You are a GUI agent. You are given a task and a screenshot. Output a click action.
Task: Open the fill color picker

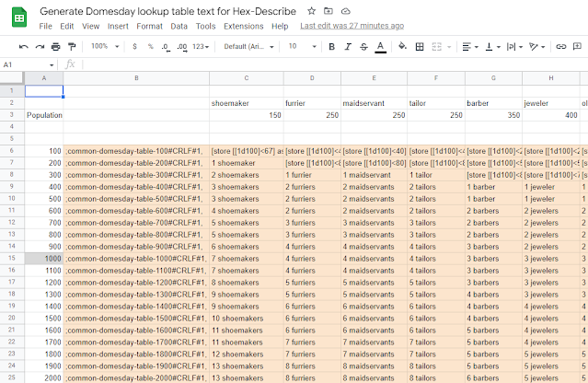[402, 47]
